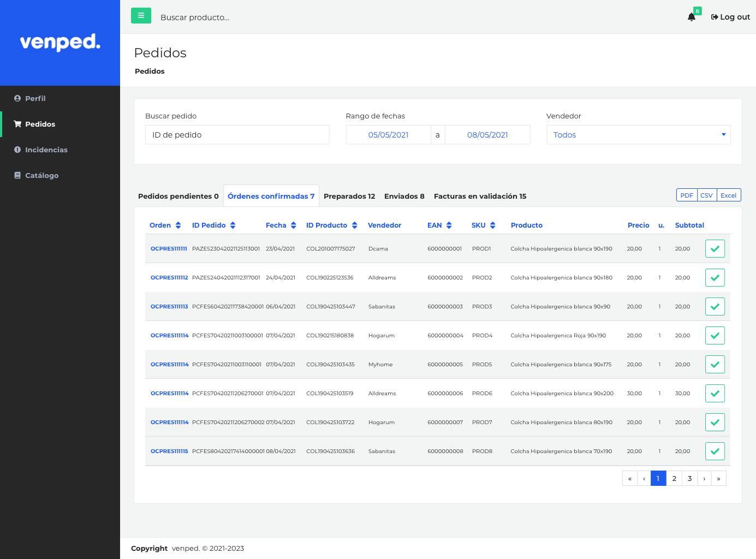Click the venped logo
Viewport: 756px width, 559px height.
click(60, 42)
